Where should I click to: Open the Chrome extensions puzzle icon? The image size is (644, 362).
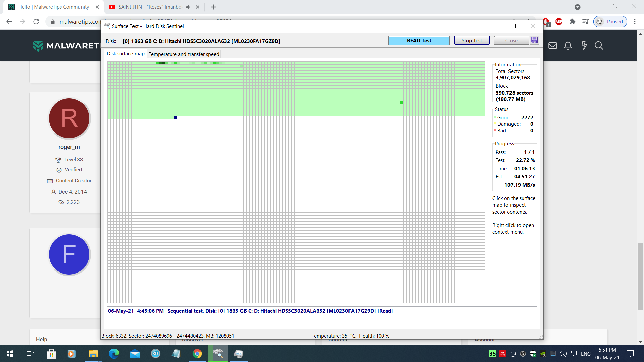tap(572, 22)
